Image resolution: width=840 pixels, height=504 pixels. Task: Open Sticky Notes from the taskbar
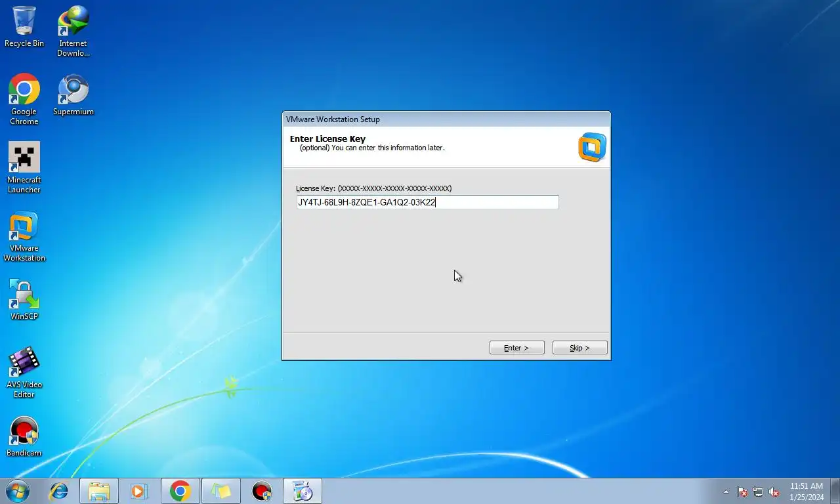tap(220, 491)
